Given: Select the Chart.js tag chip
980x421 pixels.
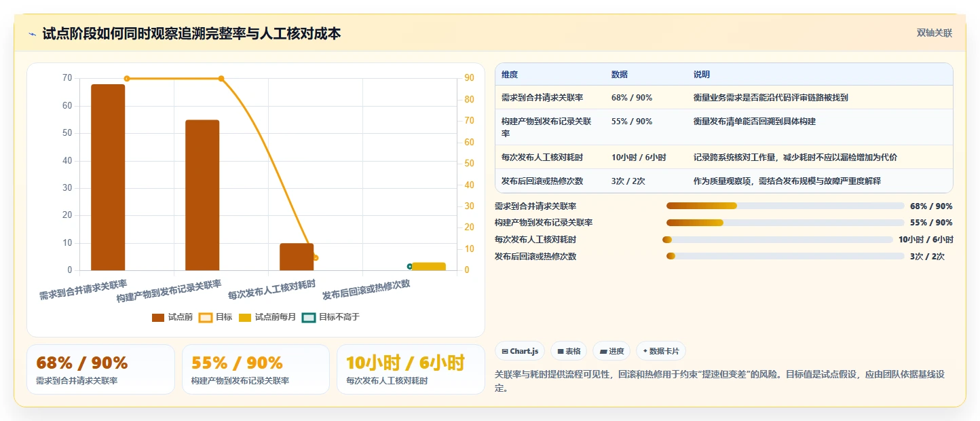Looking at the screenshot, I should tap(519, 351).
